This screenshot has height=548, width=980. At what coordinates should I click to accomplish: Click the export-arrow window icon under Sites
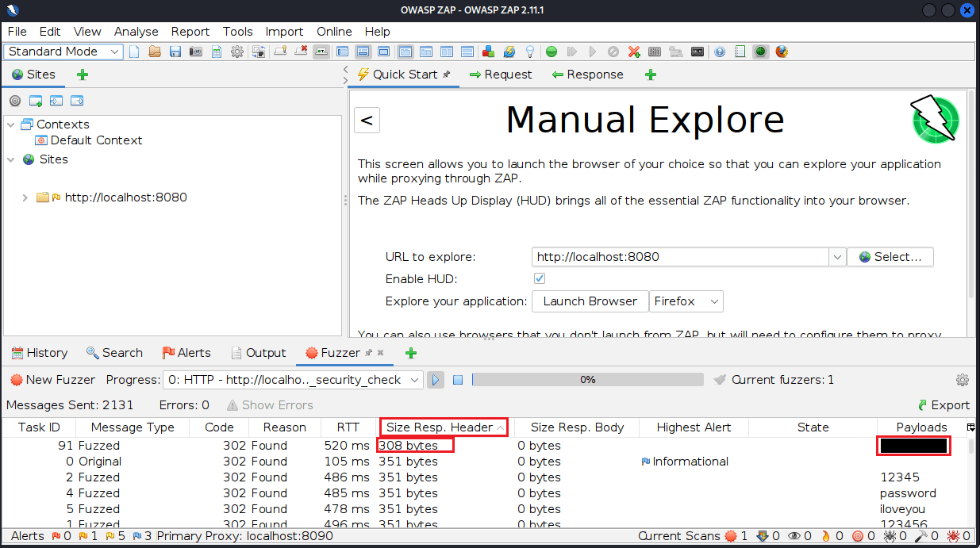[x=77, y=101]
